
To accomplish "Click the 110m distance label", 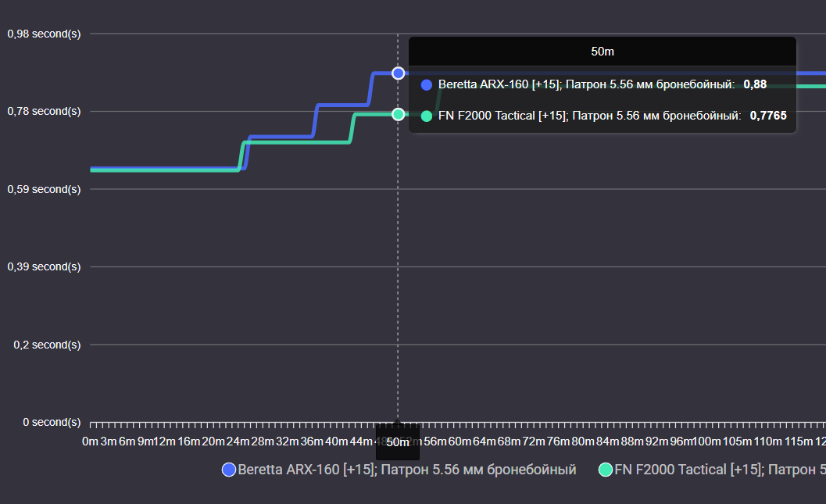I will pos(767,441).
